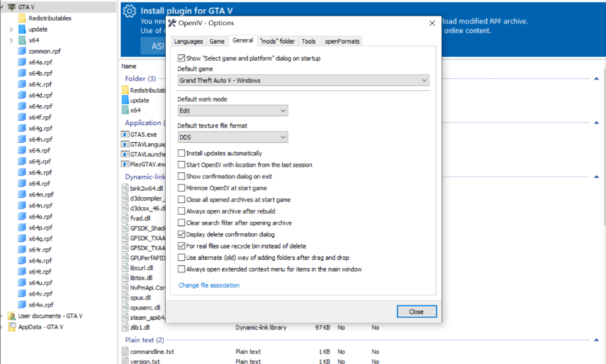
Task: Open the openFormats tab
Action: click(x=342, y=41)
